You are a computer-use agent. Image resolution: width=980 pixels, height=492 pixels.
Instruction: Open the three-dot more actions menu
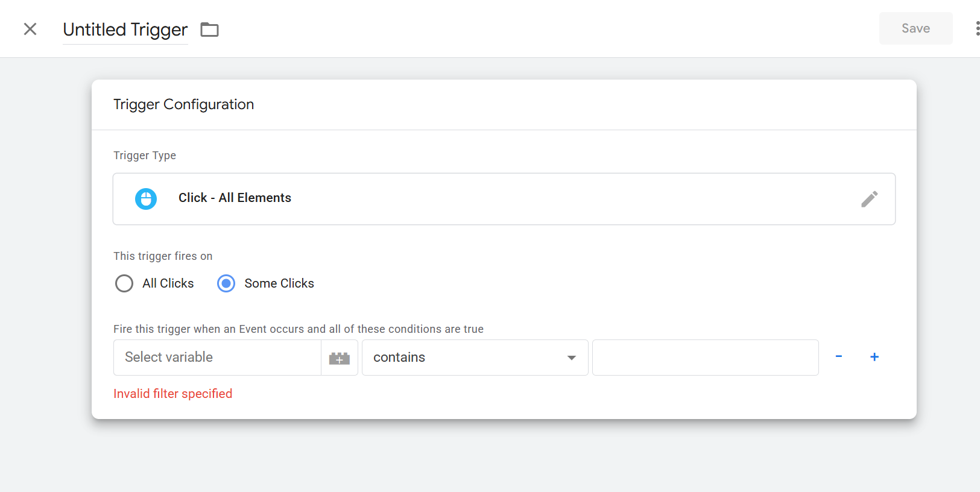click(976, 28)
